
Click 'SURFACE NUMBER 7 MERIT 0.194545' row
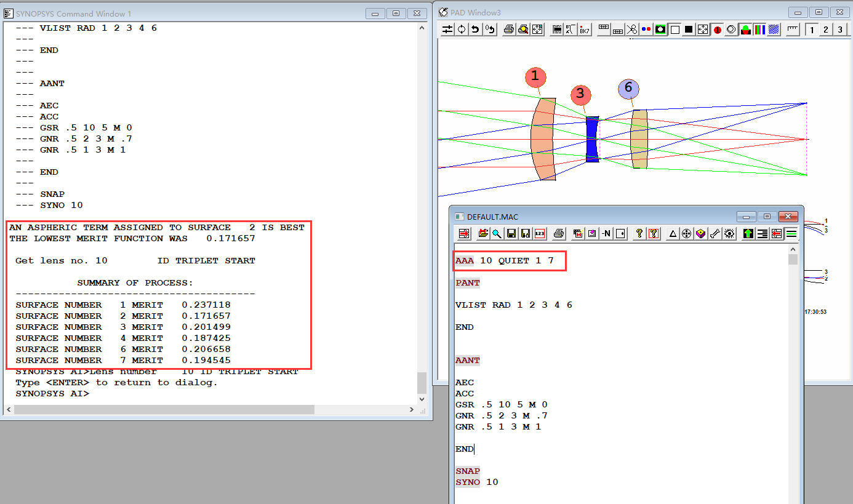pyautogui.click(x=123, y=360)
